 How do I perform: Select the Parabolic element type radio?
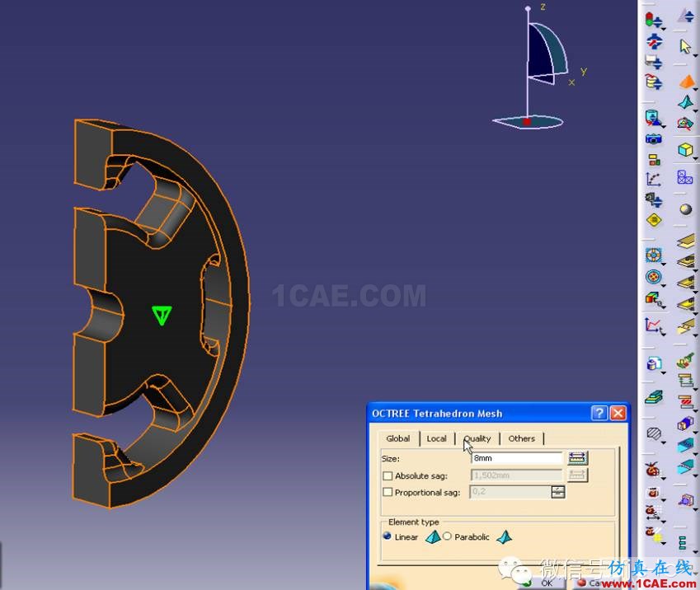click(447, 536)
